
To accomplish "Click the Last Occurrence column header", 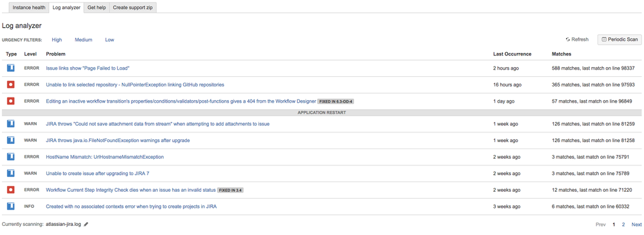I will pos(512,54).
